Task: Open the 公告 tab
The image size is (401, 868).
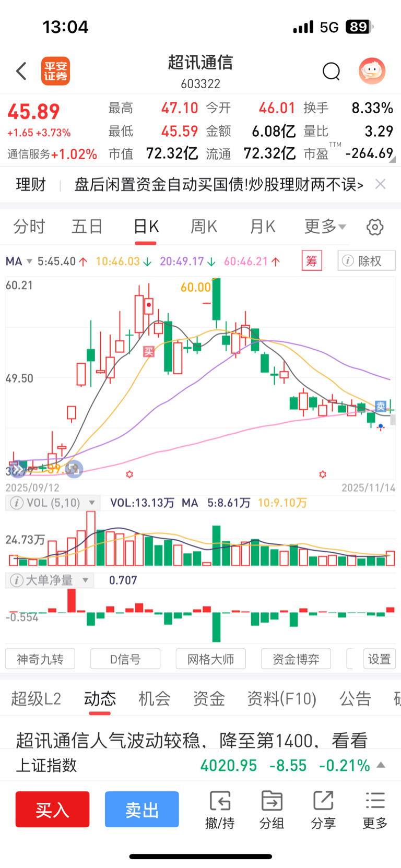Action: (x=356, y=698)
